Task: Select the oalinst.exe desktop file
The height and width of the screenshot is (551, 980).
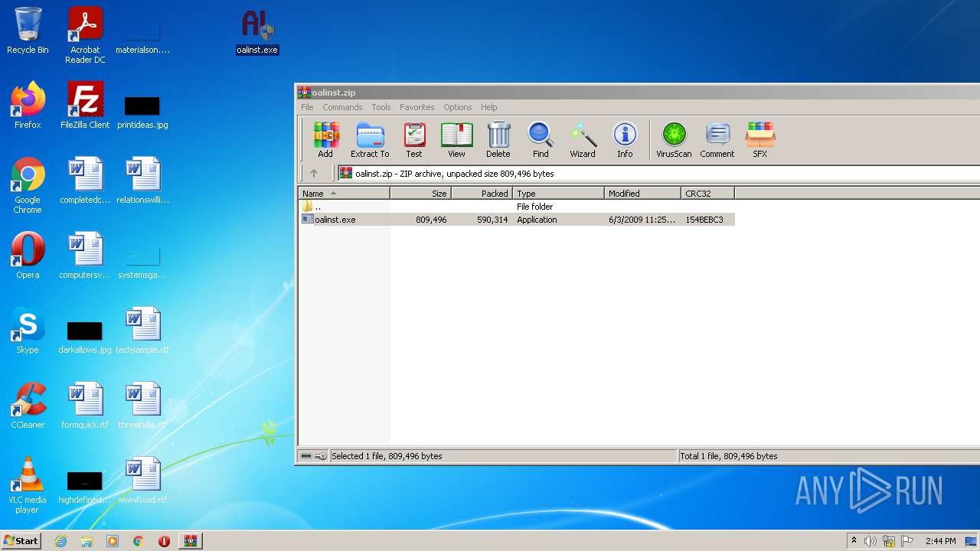Action: pyautogui.click(x=257, y=32)
